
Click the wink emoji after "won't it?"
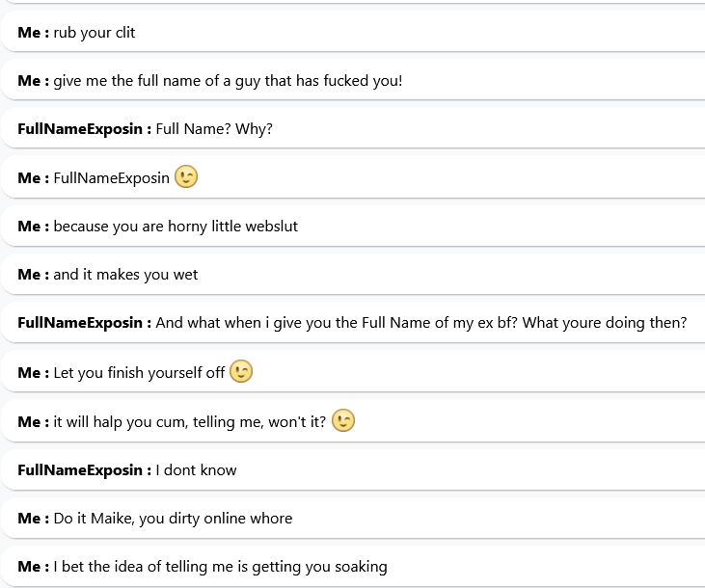coord(343,421)
